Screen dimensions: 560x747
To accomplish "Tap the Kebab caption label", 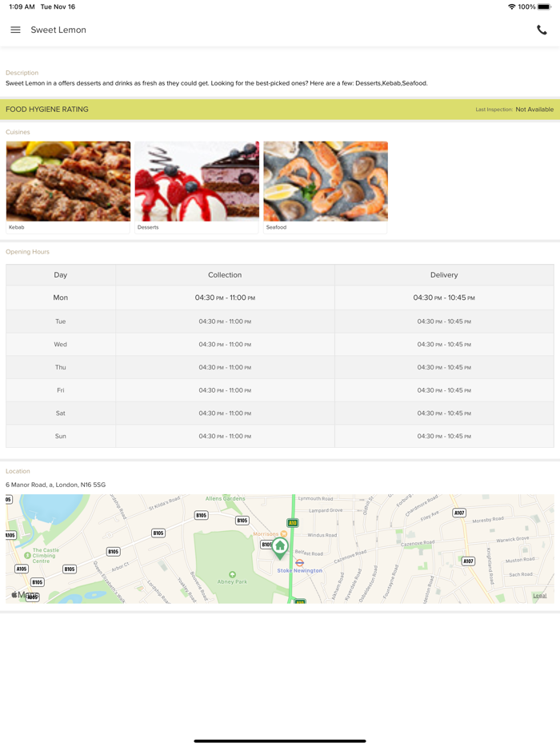I will [x=16, y=227].
